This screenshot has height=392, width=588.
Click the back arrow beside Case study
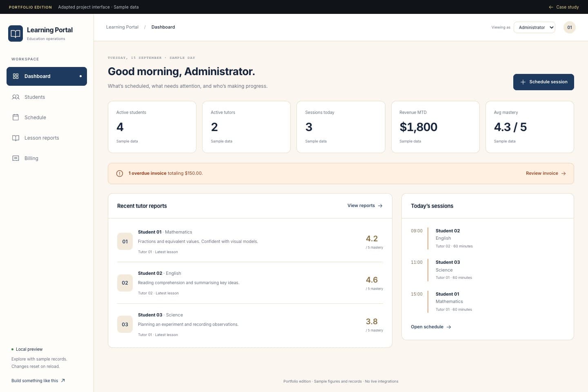pyautogui.click(x=551, y=7)
